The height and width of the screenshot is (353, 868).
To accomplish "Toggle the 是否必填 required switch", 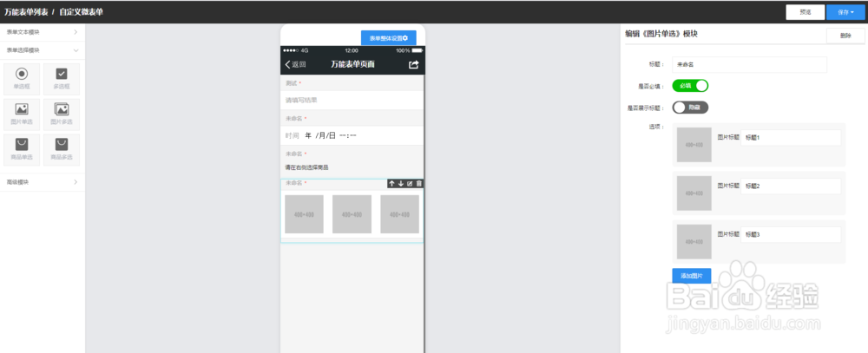I will click(690, 86).
